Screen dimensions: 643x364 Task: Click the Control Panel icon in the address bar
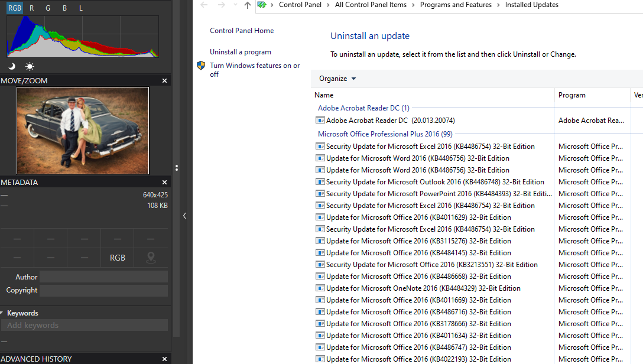[x=261, y=5]
